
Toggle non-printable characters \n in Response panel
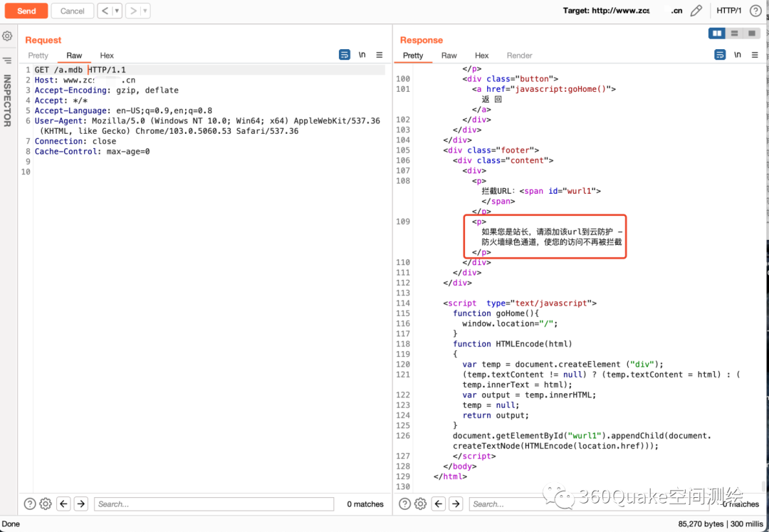click(x=737, y=55)
